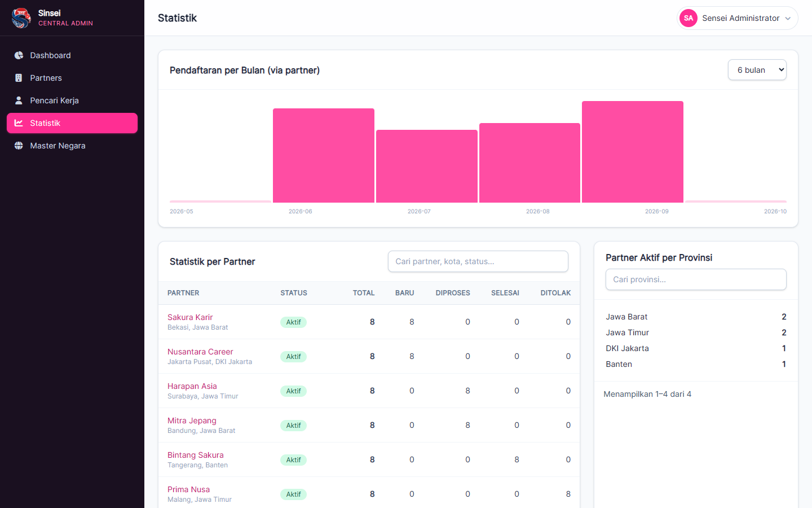
Task: Click the Pencari Kerja person icon
Action: (x=19, y=100)
